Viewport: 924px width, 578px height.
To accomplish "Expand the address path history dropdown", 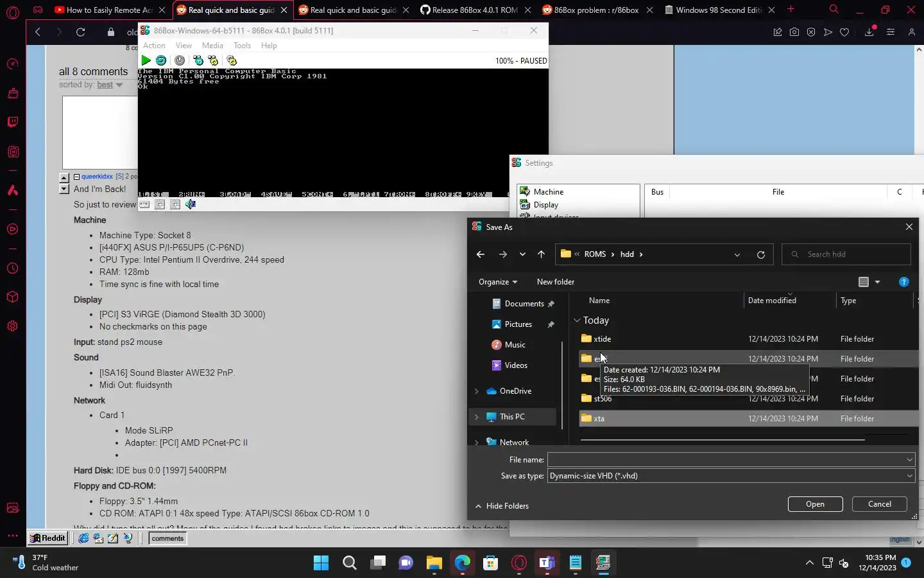I will [x=737, y=254].
